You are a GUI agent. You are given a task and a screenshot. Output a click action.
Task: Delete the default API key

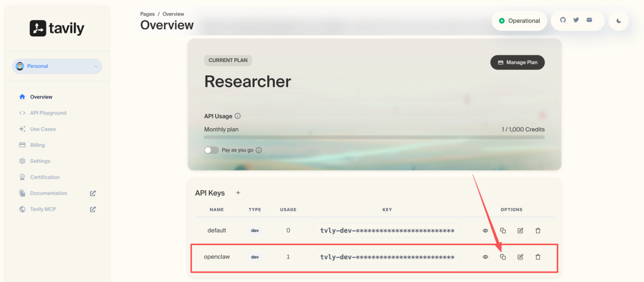click(538, 231)
